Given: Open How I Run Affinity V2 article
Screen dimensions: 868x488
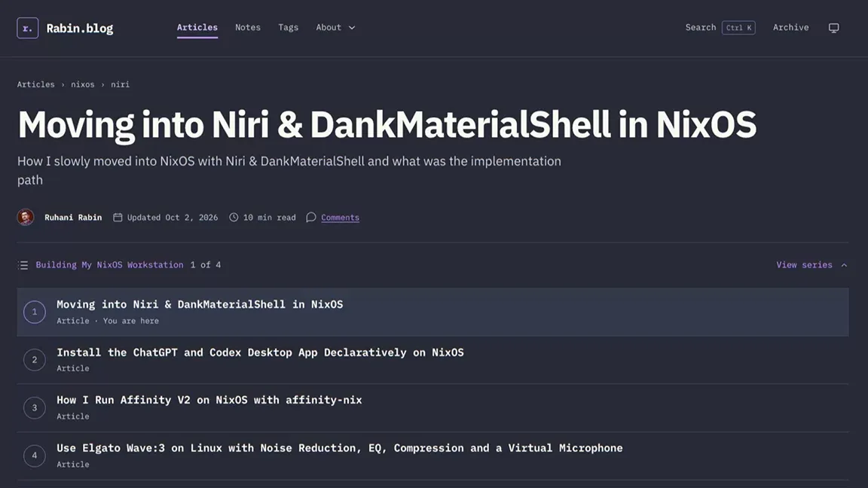Looking at the screenshot, I should click(x=209, y=400).
